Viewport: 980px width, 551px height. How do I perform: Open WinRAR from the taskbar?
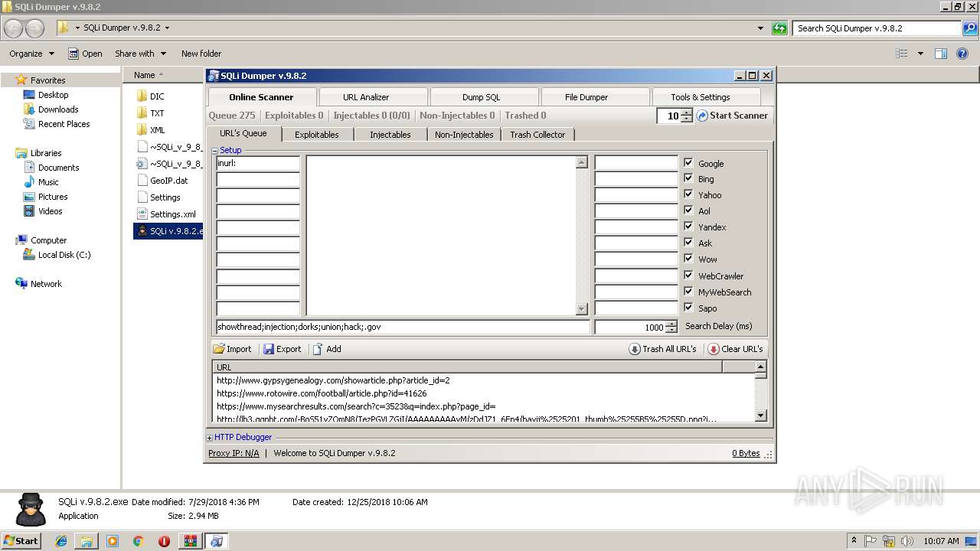[x=190, y=541]
